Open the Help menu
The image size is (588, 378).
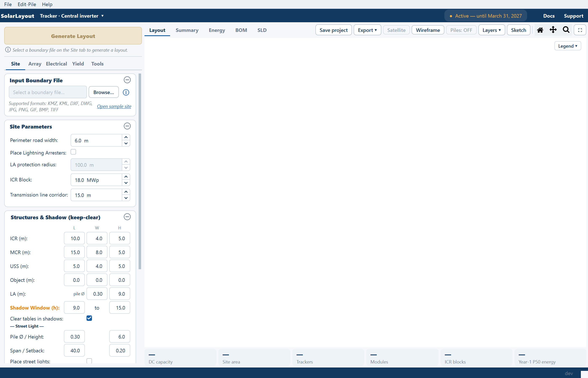(47, 4)
